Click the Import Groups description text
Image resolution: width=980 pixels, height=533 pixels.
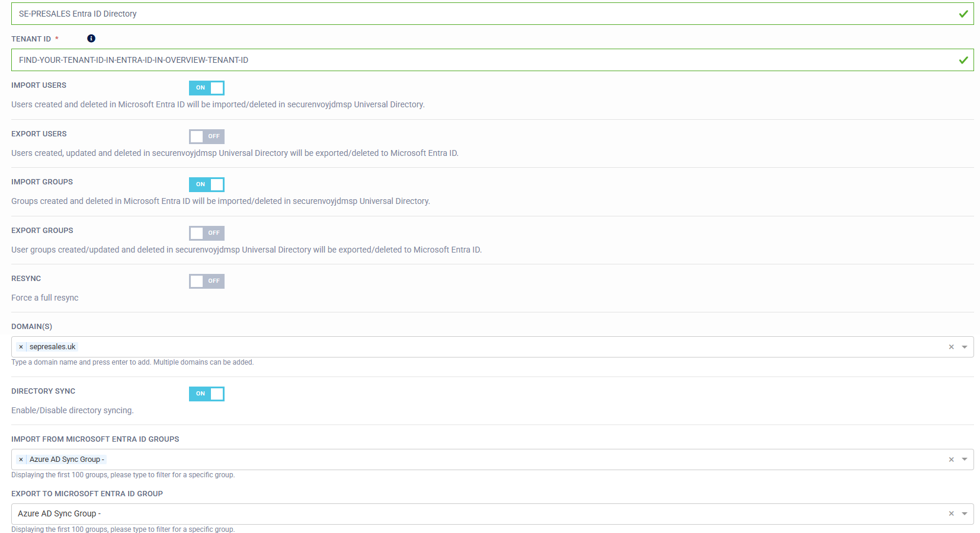click(220, 201)
